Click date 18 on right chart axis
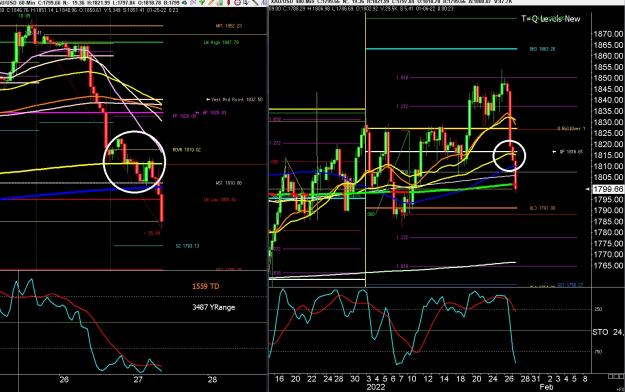The image size is (625, 392). [460, 379]
